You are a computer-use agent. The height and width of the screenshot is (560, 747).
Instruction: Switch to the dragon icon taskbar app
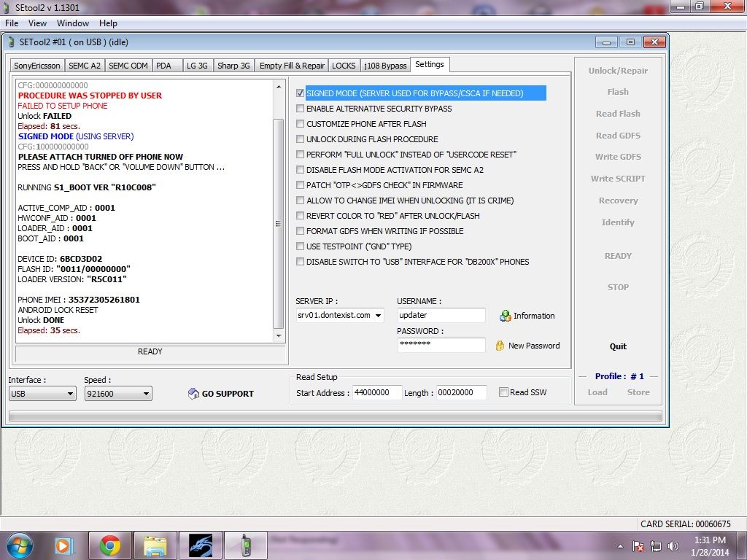pos(200,545)
